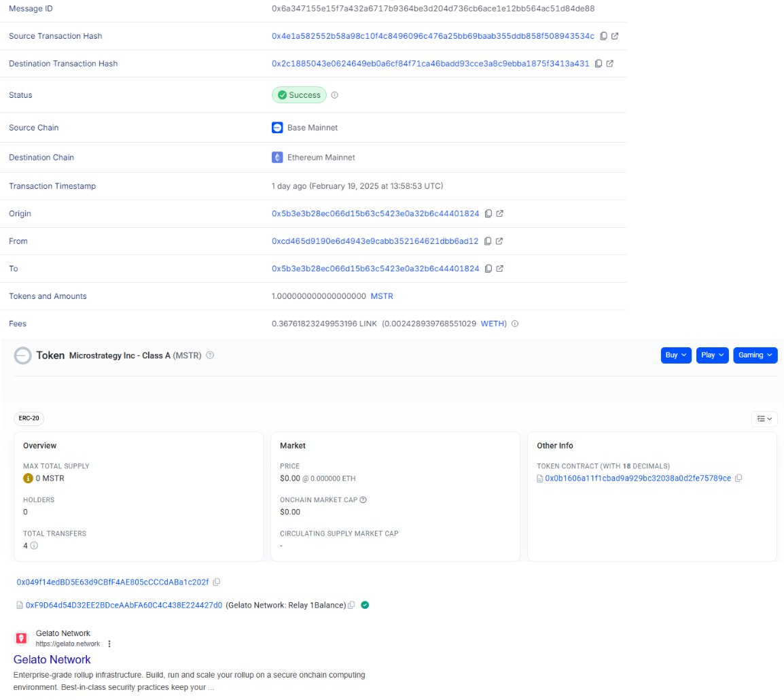Click help icon beside Onchain Market Cap

click(x=363, y=500)
